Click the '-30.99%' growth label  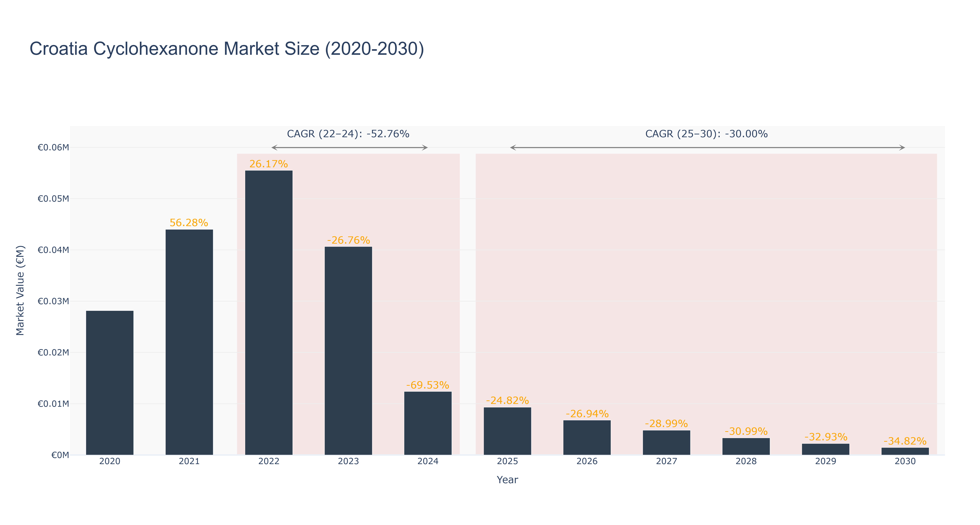(x=746, y=431)
